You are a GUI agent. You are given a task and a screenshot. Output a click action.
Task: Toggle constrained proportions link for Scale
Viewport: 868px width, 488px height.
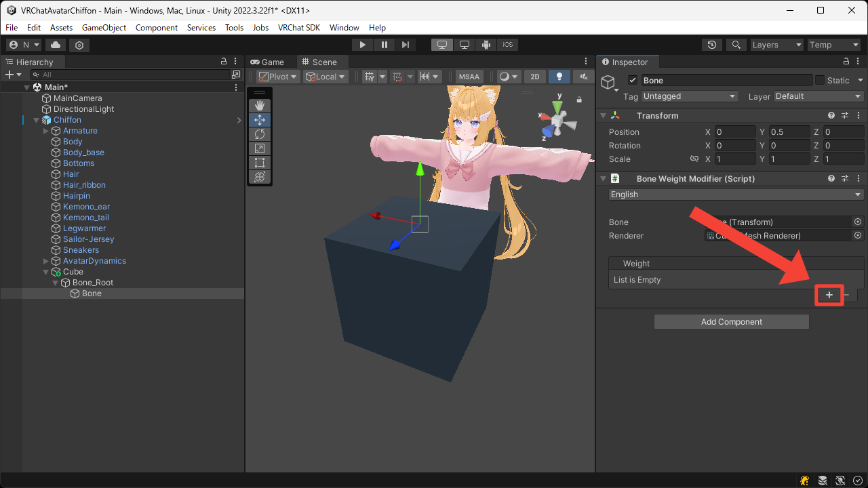[x=694, y=159]
